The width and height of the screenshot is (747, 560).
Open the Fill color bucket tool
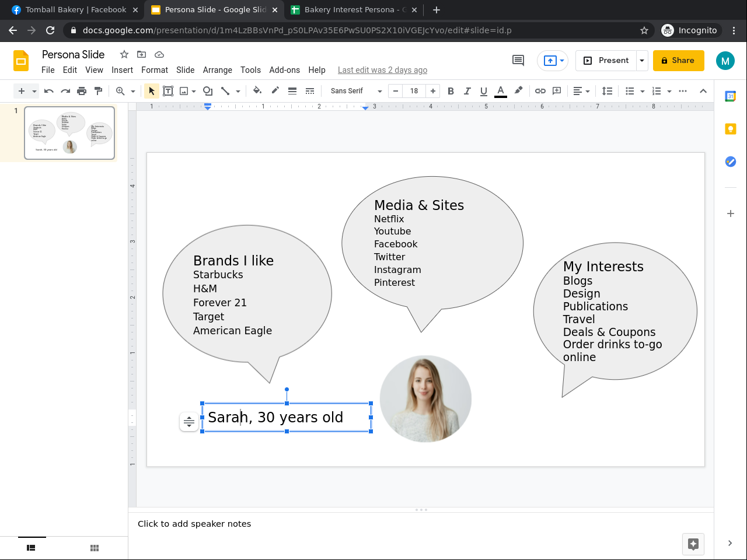(x=257, y=91)
